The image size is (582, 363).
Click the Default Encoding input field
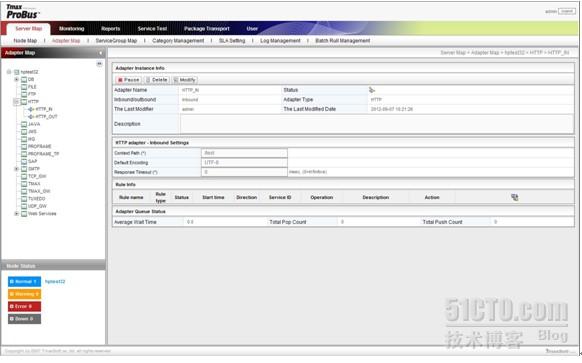pyautogui.click(x=244, y=163)
